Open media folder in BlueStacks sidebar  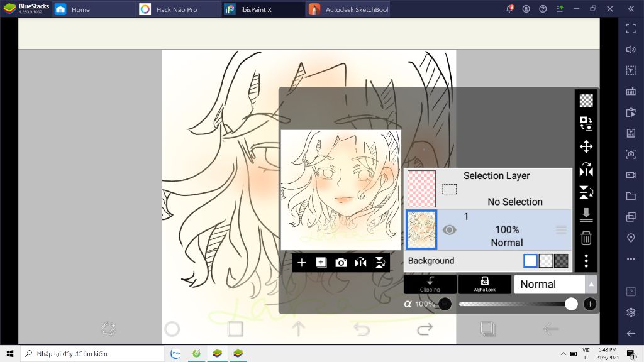(x=631, y=196)
